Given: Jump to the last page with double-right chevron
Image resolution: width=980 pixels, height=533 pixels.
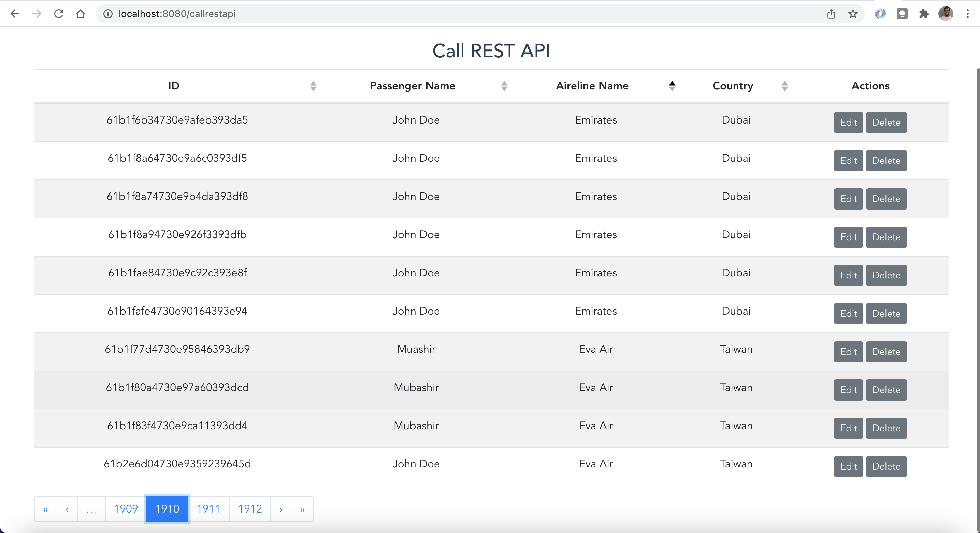Looking at the screenshot, I should pos(302,509).
